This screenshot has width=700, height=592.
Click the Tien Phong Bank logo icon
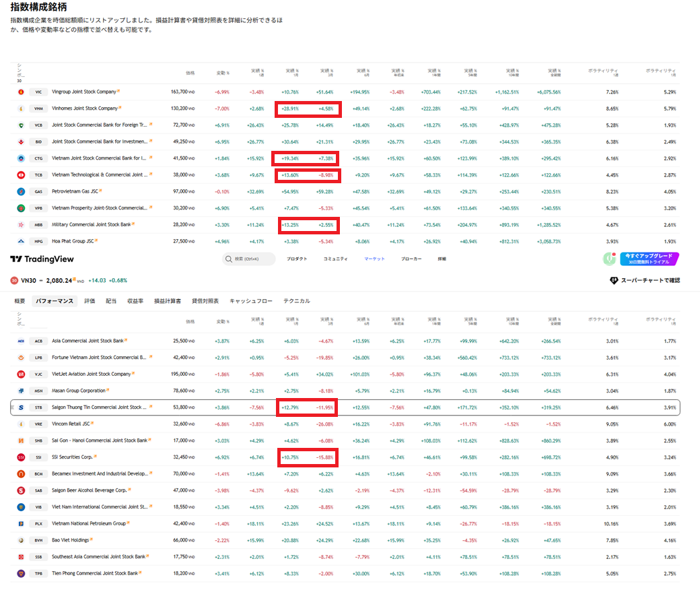(21, 574)
